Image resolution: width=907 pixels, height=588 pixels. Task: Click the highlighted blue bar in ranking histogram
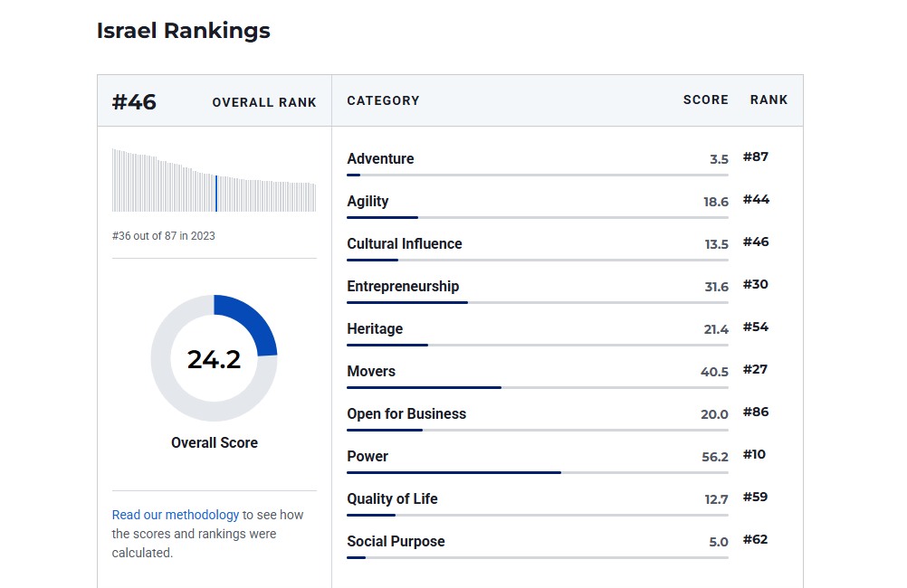[x=216, y=193]
